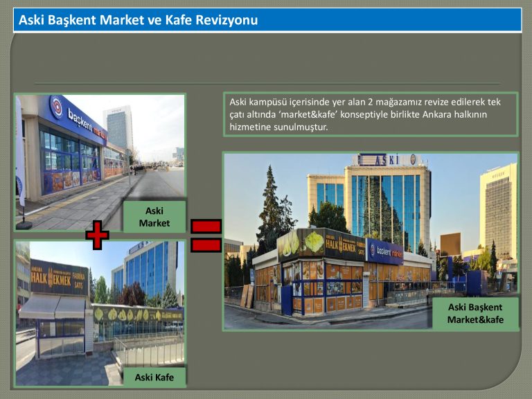Click the slide title 'Aski Başkent Market ve Kafe Revizyonu'
Image resolution: width=532 pixels, height=399 pixels.
pos(138,20)
